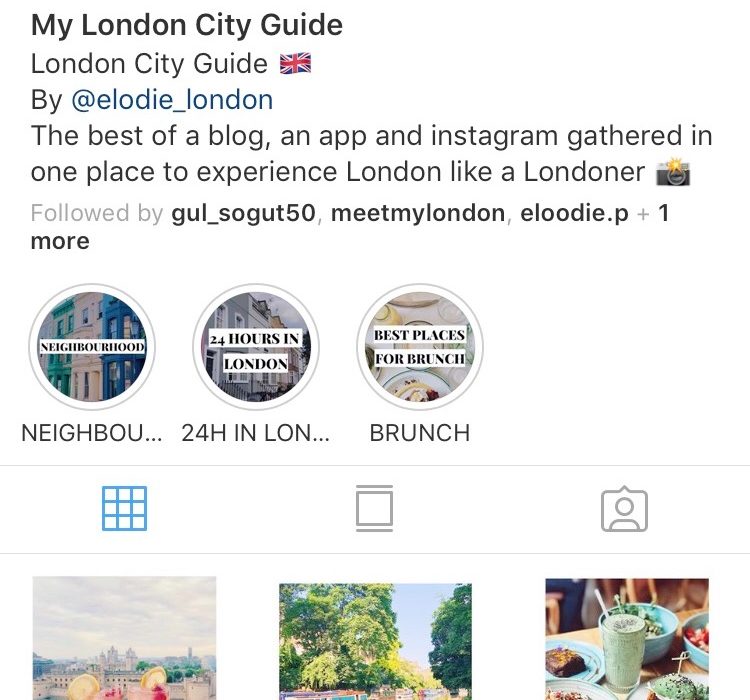Open the Best Places for Brunch highlight

pyautogui.click(x=419, y=346)
